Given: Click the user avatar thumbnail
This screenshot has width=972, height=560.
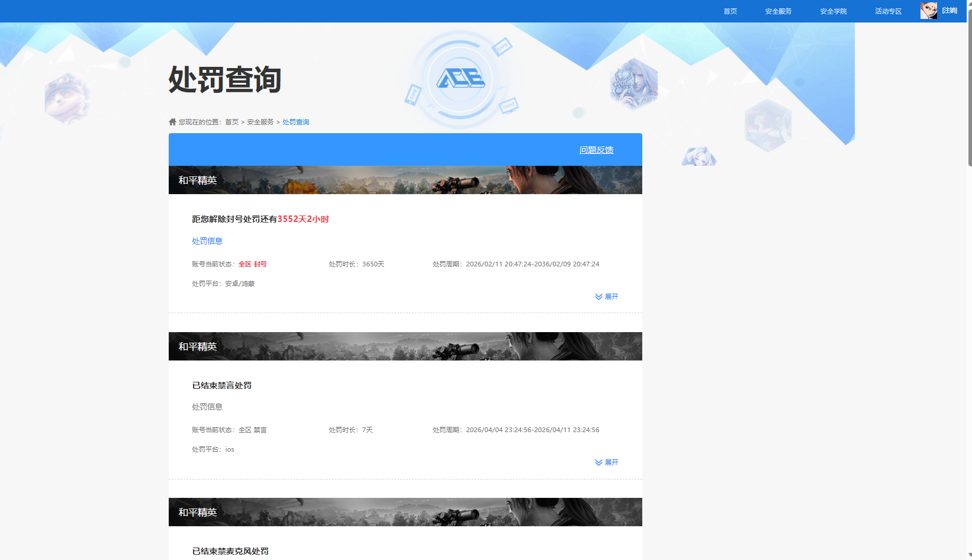Looking at the screenshot, I should 929,11.
